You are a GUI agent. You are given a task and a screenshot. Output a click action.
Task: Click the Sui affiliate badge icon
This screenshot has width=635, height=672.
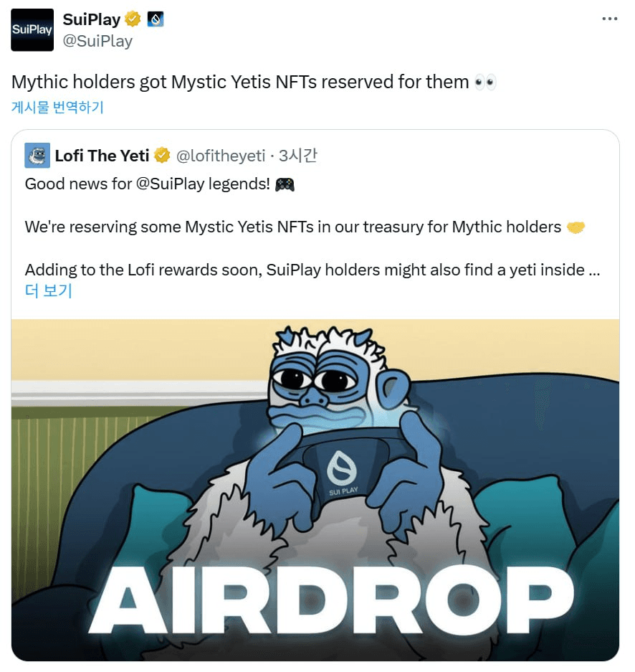tap(156, 19)
